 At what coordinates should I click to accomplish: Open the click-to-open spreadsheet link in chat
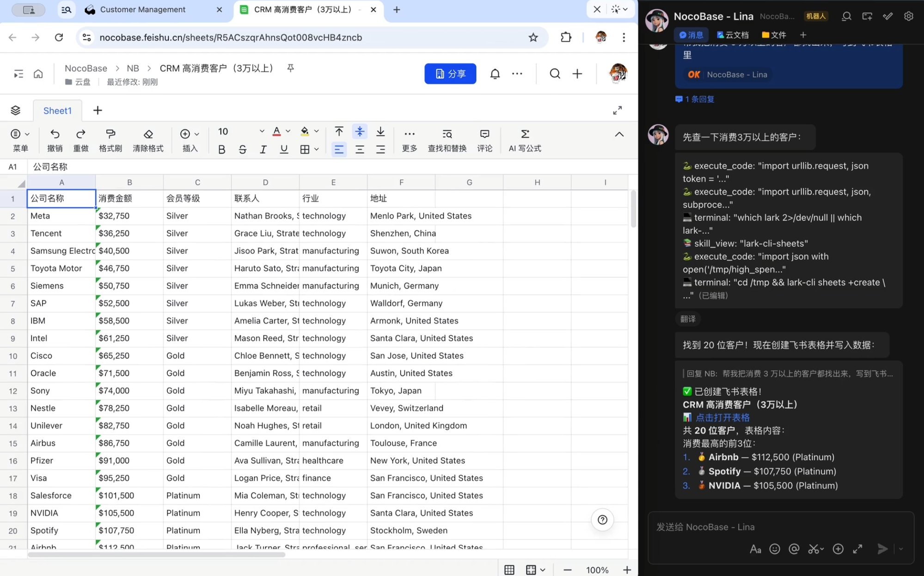722,417
